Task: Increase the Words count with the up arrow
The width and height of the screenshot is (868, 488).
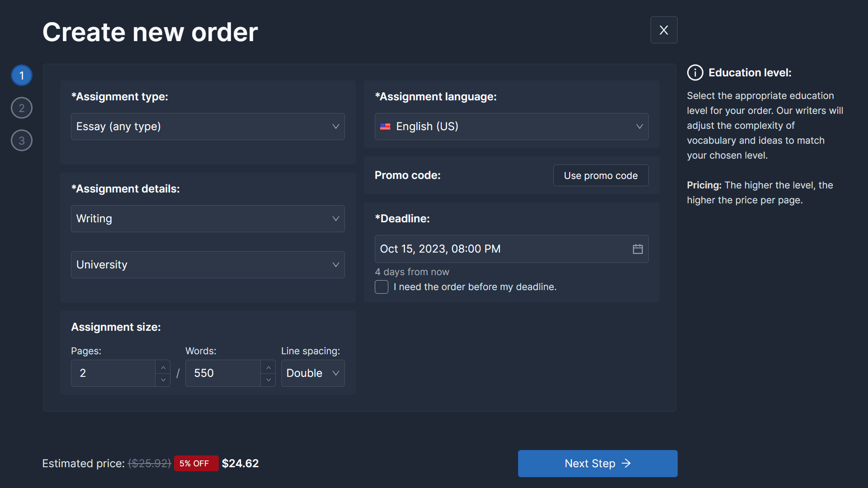Action: click(x=268, y=366)
